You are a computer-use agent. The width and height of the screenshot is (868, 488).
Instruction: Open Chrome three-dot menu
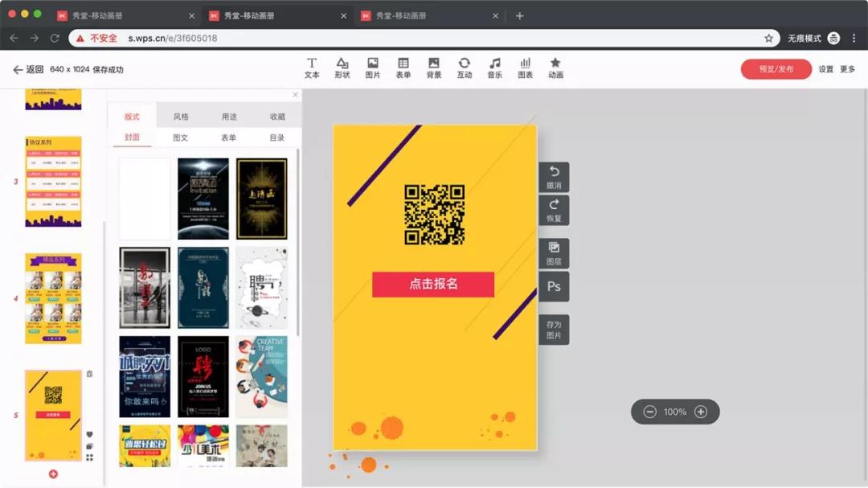(x=854, y=39)
